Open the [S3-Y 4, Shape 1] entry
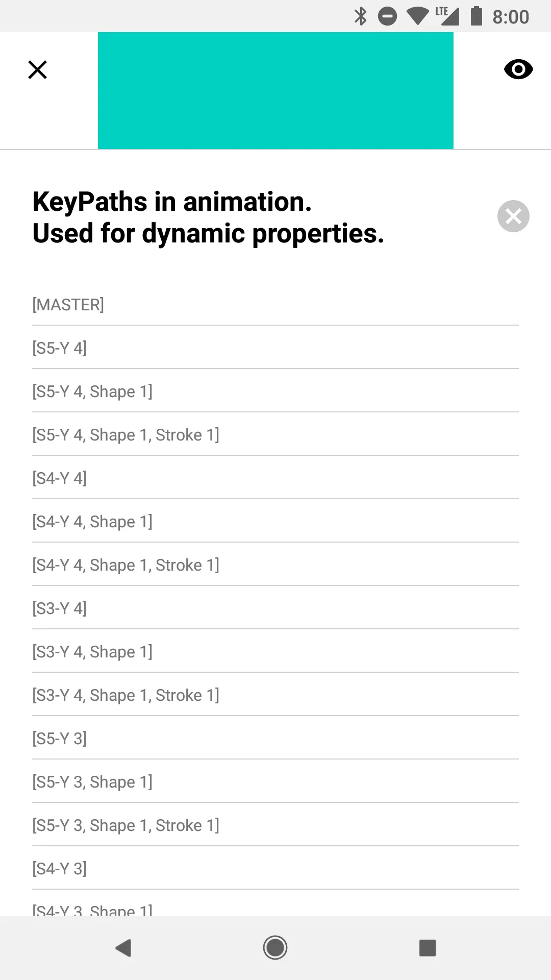Viewport: 551px width, 980px height. (275, 651)
